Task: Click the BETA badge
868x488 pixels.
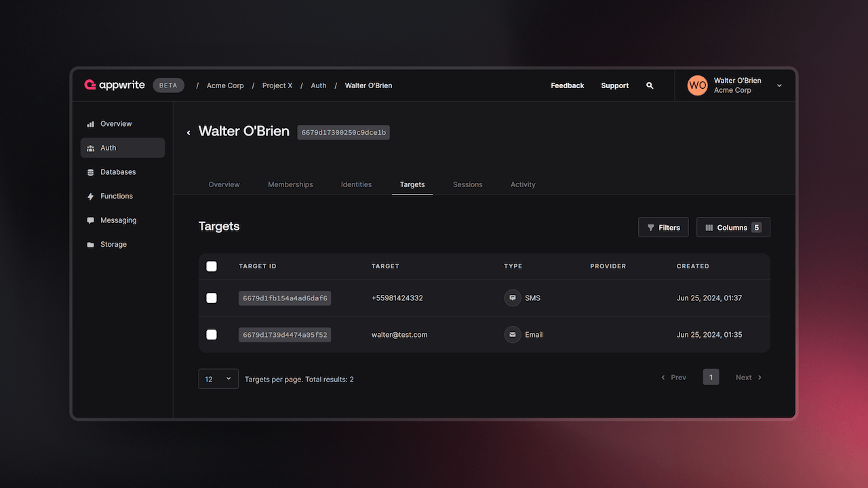Action: click(x=168, y=85)
